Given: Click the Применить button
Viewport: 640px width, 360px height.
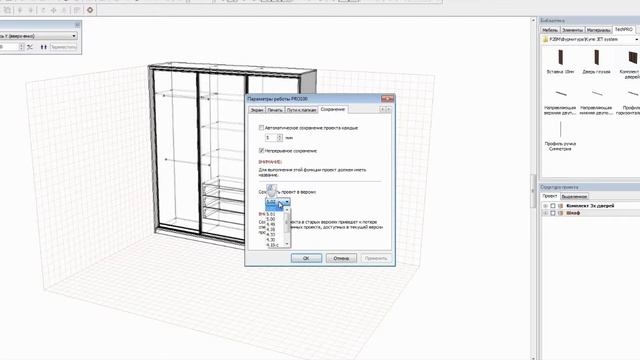Looking at the screenshot, I should [376, 258].
